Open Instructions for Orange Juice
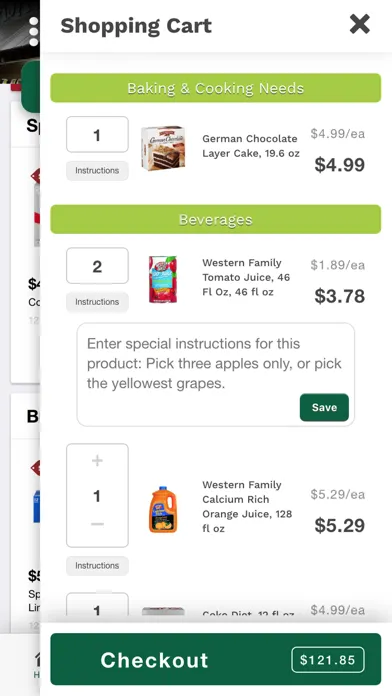 pyautogui.click(x=97, y=566)
